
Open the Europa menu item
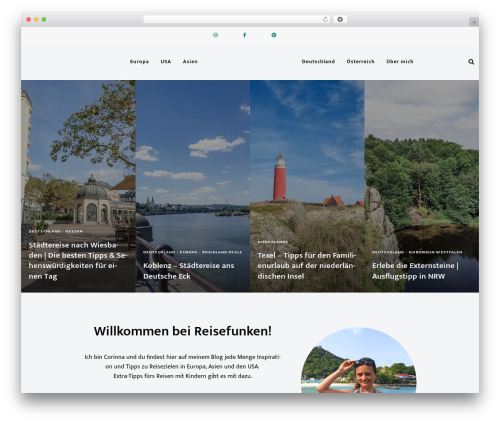pos(139,62)
